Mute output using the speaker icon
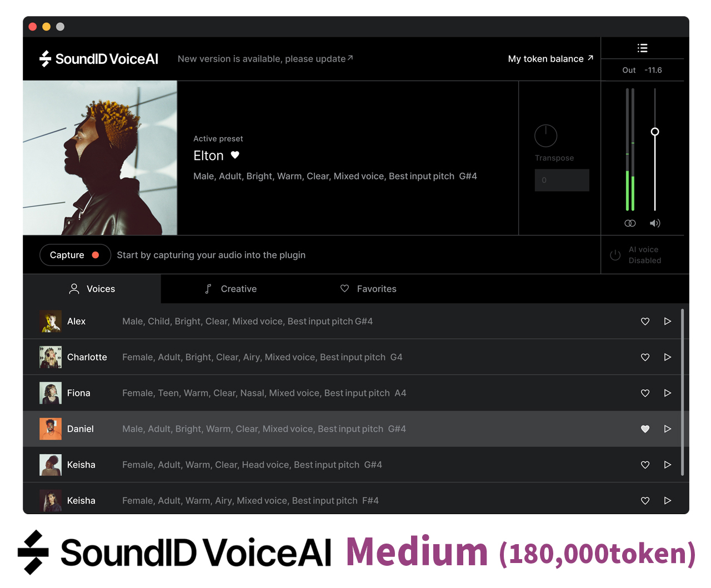The height and width of the screenshot is (588, 711). (x=655, y=223)
